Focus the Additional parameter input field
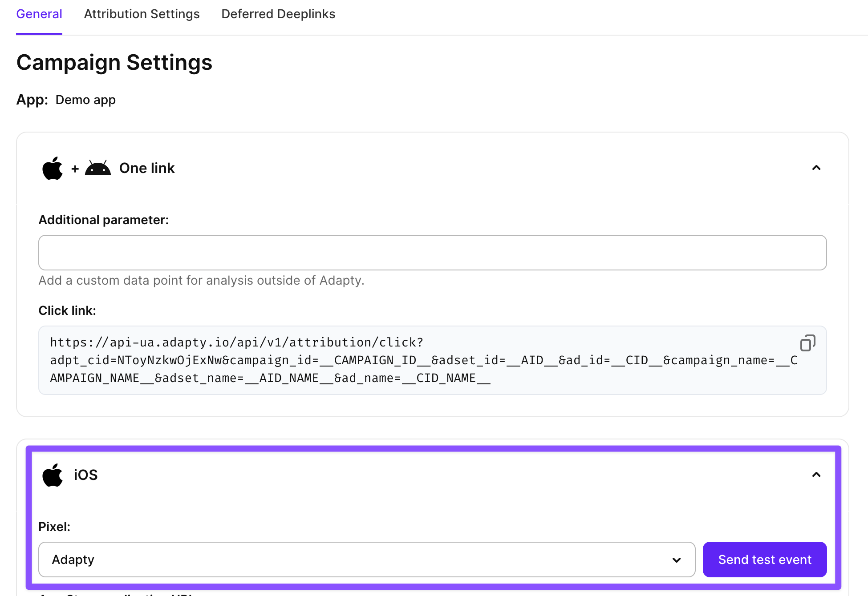The image size is (868, 596). [x=432, y=253]
